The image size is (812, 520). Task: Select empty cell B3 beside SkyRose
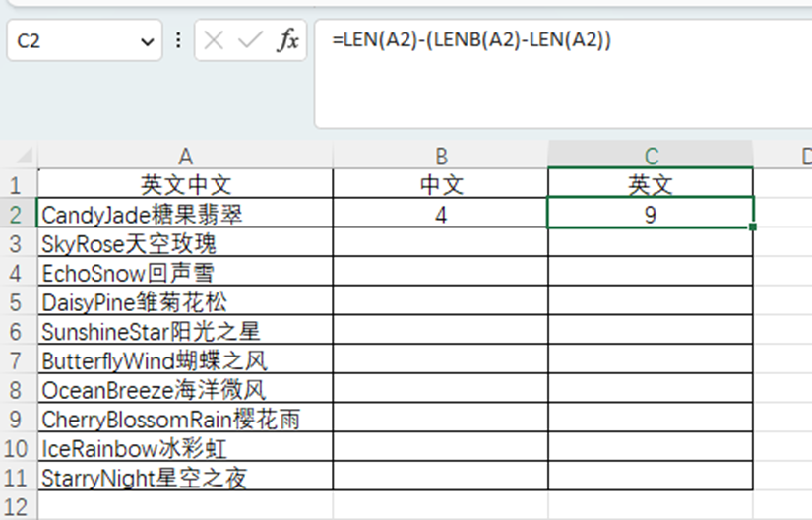pos(440,242)
